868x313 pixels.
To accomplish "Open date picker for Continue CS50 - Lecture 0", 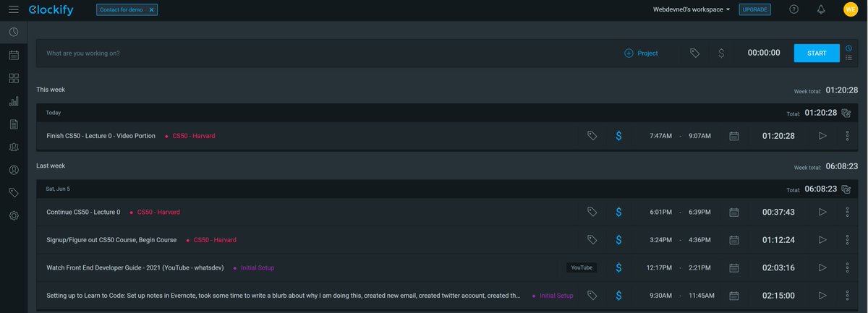I will pyautogui.click(x=733, y=213).
